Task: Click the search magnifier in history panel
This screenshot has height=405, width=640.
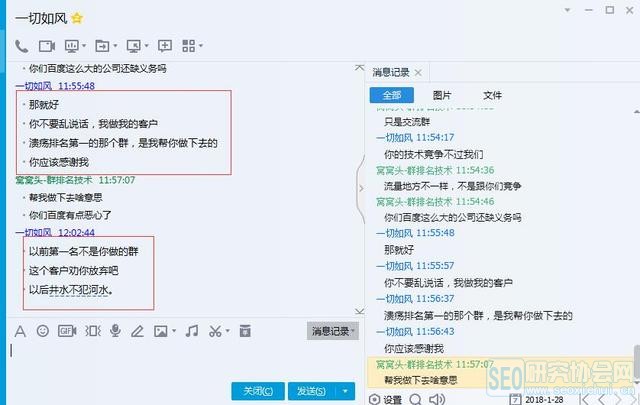Action: point(416,399)
